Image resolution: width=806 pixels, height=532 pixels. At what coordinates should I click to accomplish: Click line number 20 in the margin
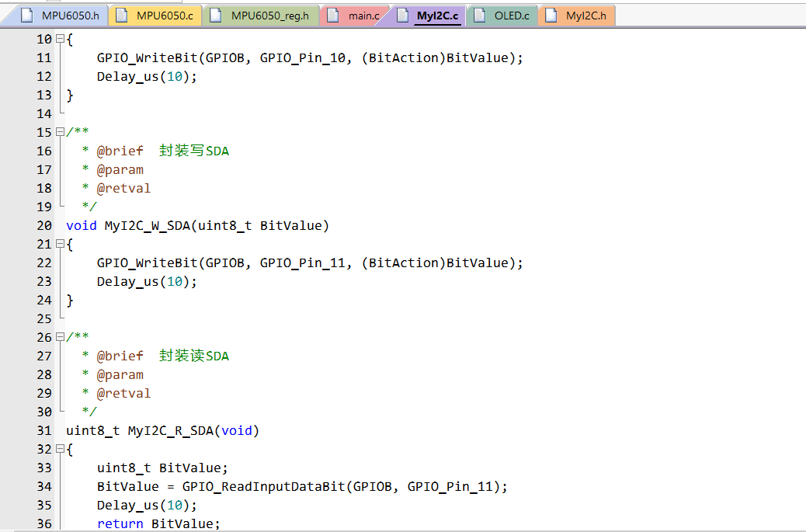click(x=44, y=226)
